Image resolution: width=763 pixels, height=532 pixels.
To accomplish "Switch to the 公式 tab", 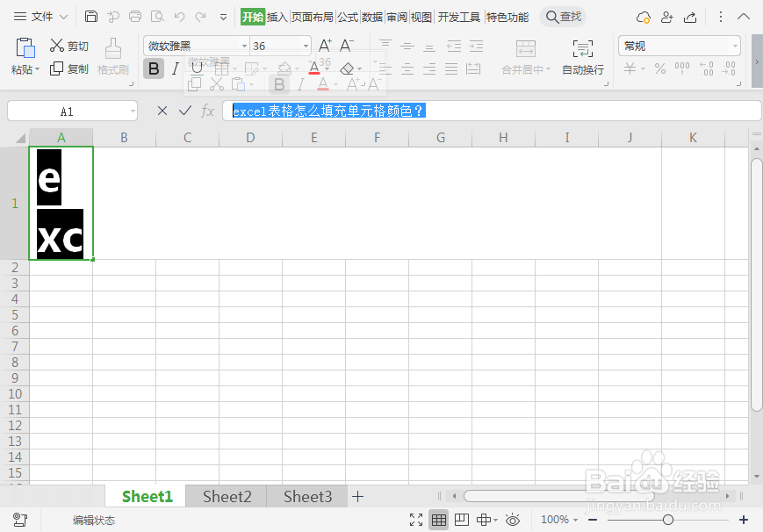I will pyautogui.click(x=348, y=17).
